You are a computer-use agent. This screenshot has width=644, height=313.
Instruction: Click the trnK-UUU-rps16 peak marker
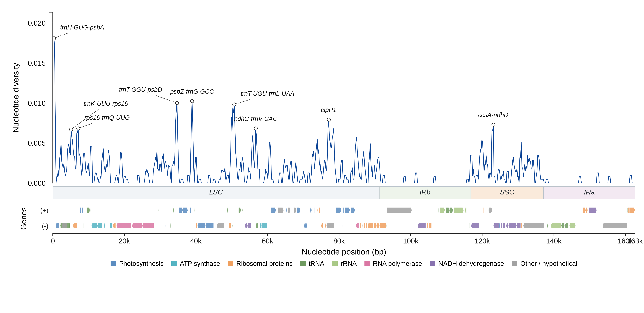[x=71, y=129]
